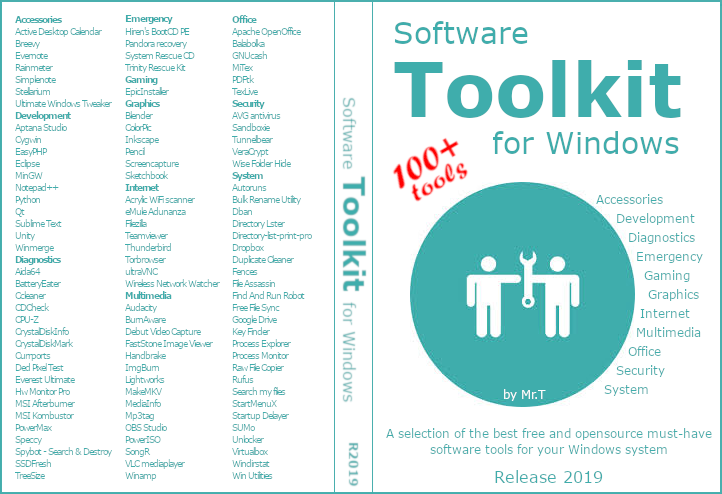Click the "Aida64" entry
The height and width of the screenshot is (494, 722).
coord(28,272)
